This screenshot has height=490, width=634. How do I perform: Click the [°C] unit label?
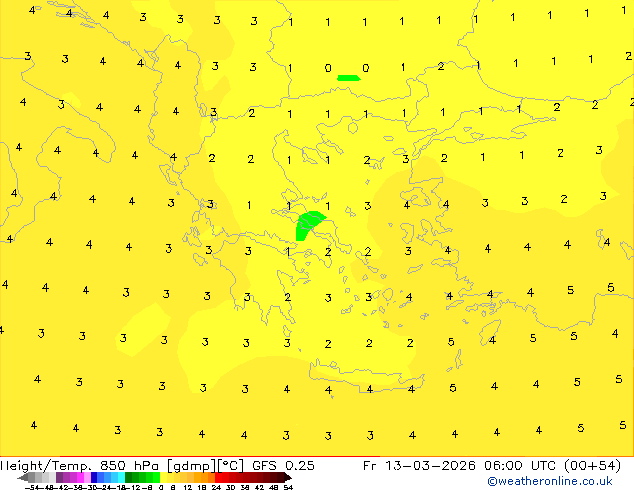pos(231,465)
